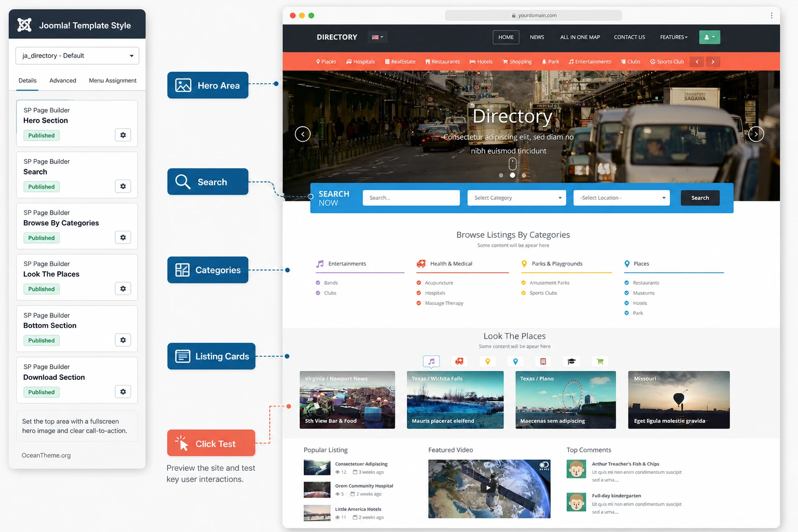Expand the FEATURES menu dropdown
This screenshot has width=798, height=532.
click(x=674, y=37)
